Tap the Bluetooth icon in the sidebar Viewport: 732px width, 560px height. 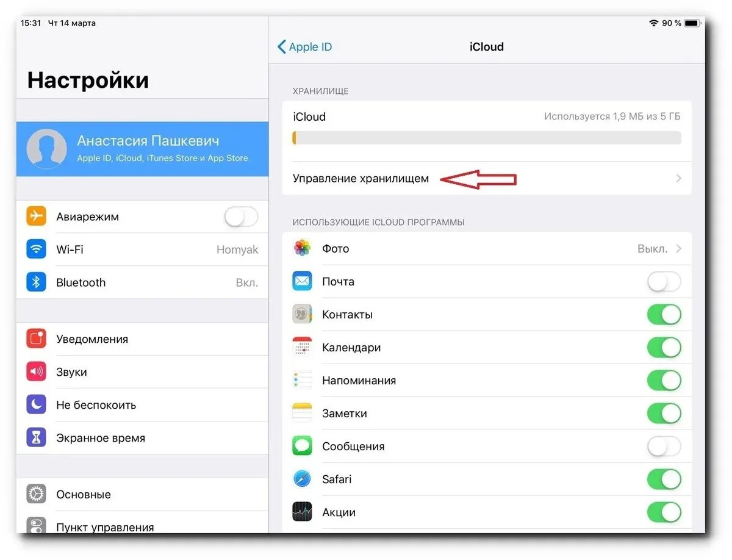(37, 282)
